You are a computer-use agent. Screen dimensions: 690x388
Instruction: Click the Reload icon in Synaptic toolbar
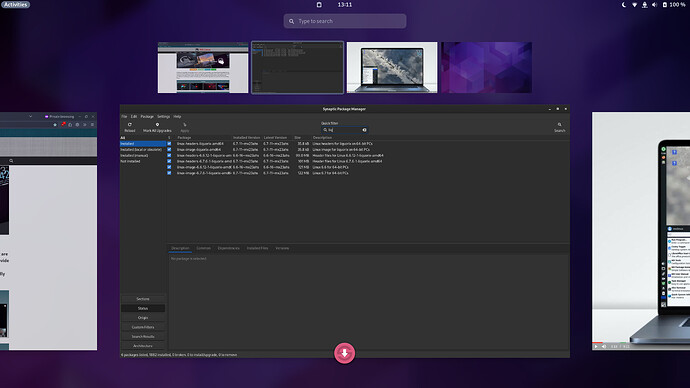click(x=130, y=124)
